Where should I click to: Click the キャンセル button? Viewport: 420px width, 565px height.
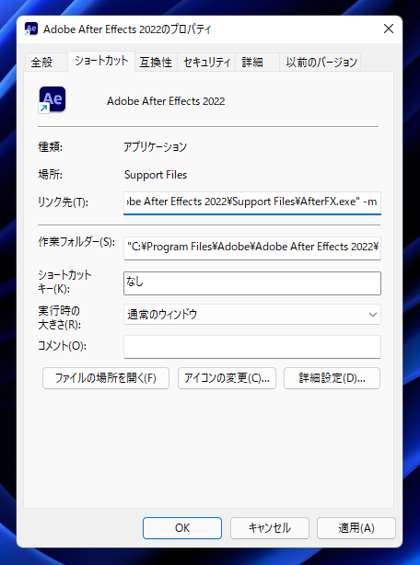point(270,528)
